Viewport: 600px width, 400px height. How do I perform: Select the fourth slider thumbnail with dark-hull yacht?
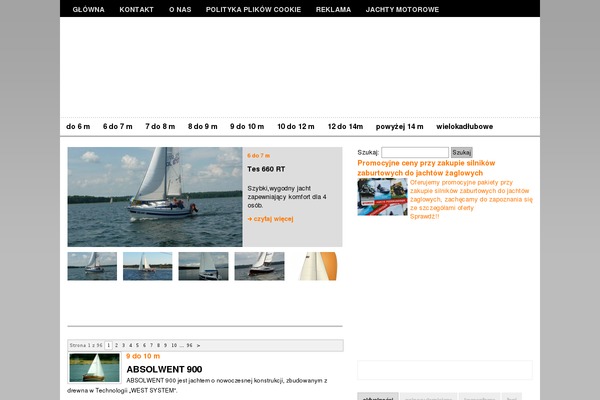click(x=259, y=266)
